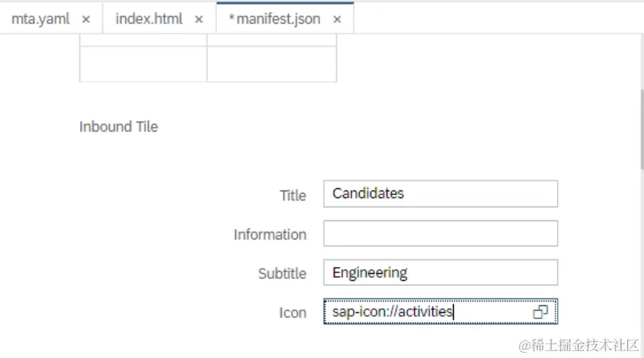Screen dimensions: 644x358
Task: Click the Title field containing Candidates
Action: tap(440, 194)
